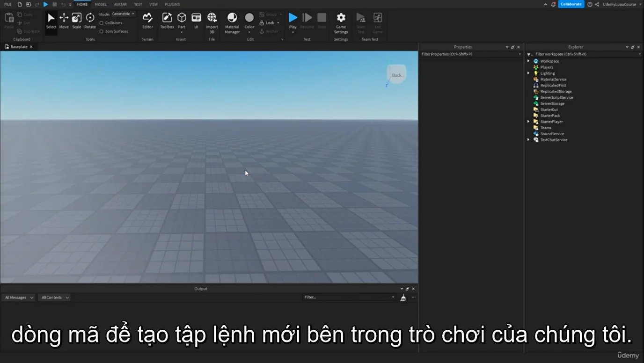Open the notifications bell

(553, 4)
